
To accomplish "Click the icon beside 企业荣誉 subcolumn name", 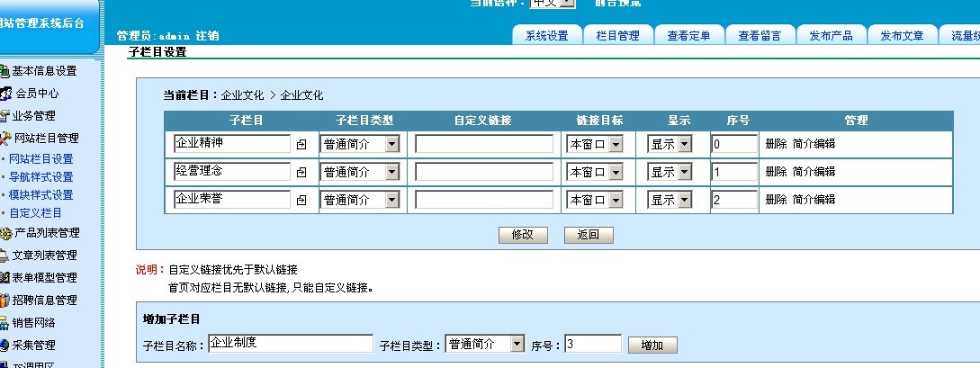I will click(301, 200).
